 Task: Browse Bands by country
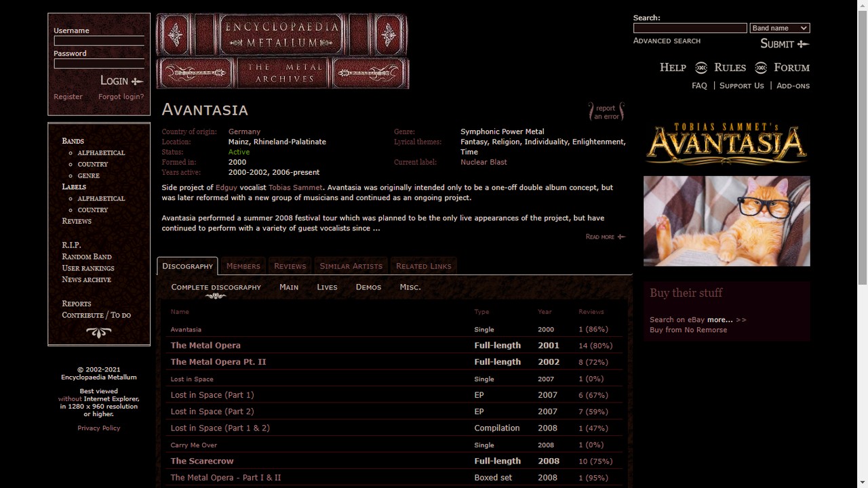pyautogui.click(x=93, y=164)
